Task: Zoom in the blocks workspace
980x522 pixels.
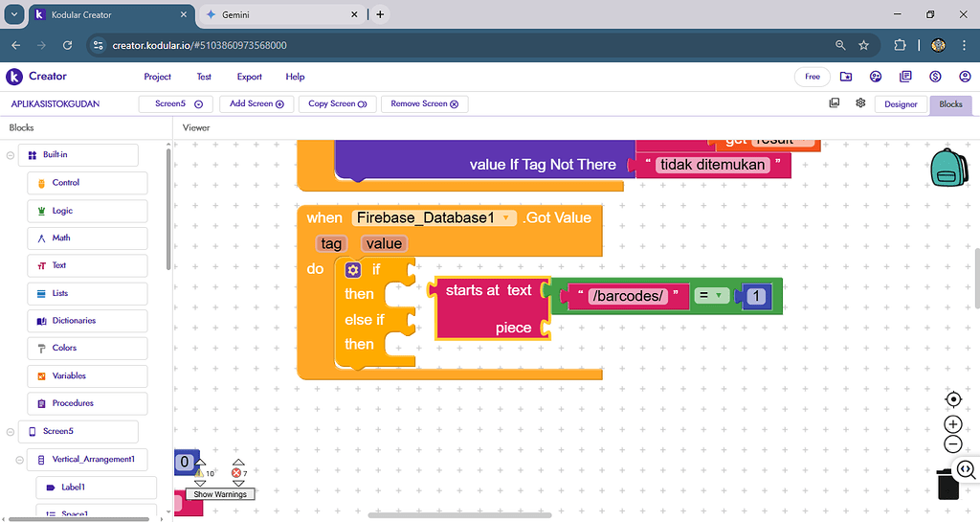Action: click(x=952, y=423)
